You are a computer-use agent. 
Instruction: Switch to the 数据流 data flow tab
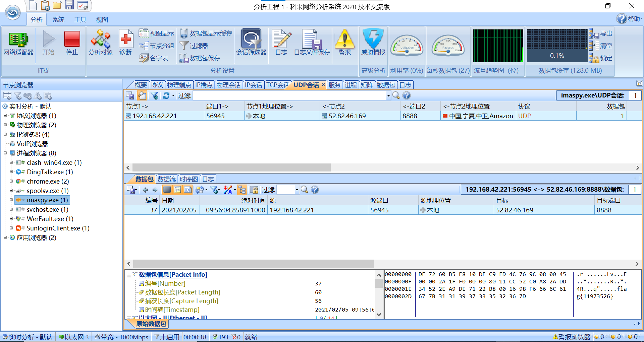tap(167, 179)
